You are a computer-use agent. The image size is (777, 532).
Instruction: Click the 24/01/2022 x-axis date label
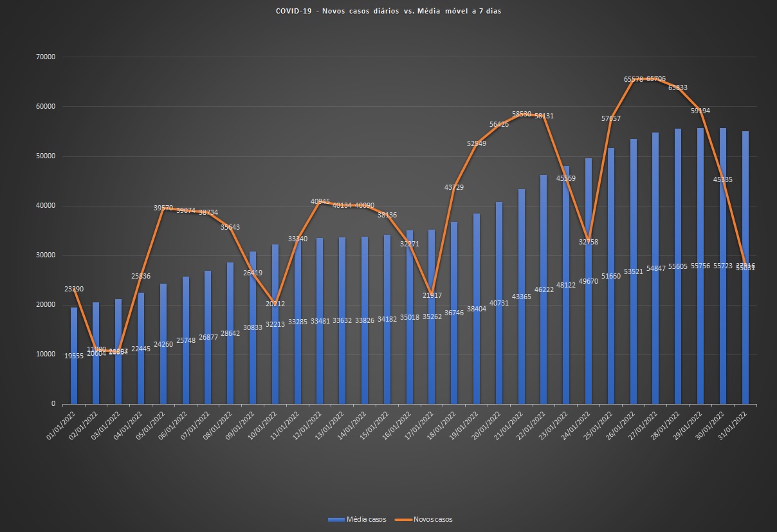click(x=577, y=421)
